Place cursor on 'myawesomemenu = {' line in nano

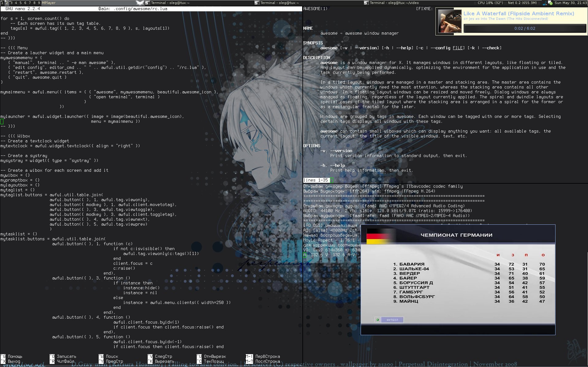[x=21, y=58]
